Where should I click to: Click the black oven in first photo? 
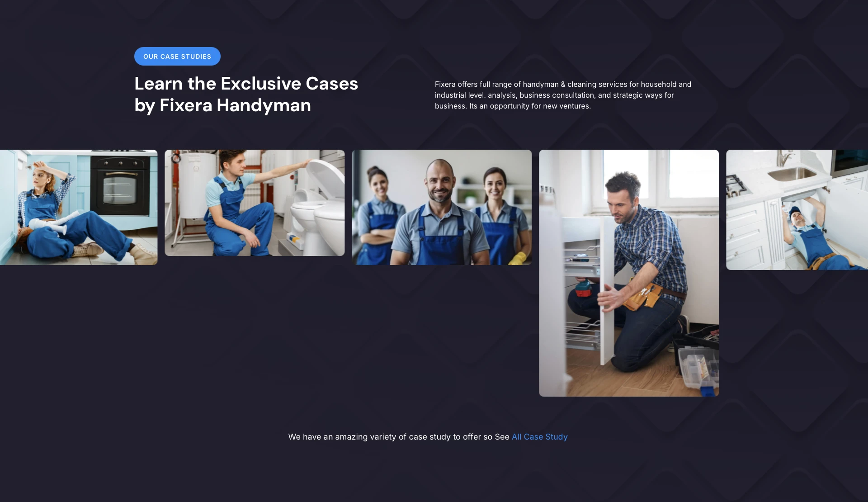[120, 186]
